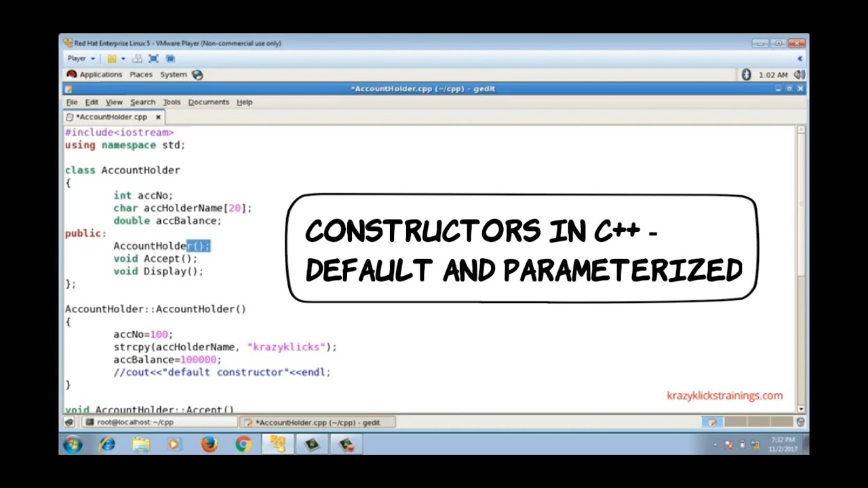Open gedit Edit menu
868x488 pixels.
click(x=92, y=102)
